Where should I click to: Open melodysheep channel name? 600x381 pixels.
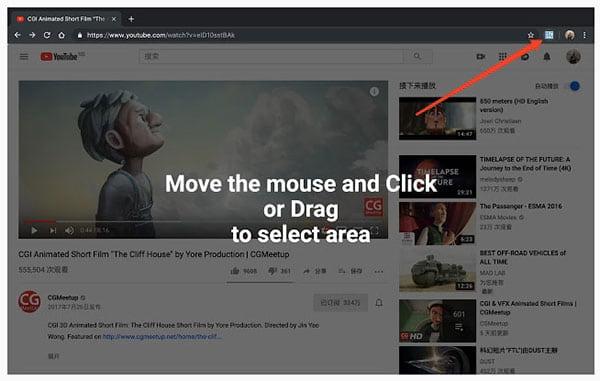(x=497, y=179)
